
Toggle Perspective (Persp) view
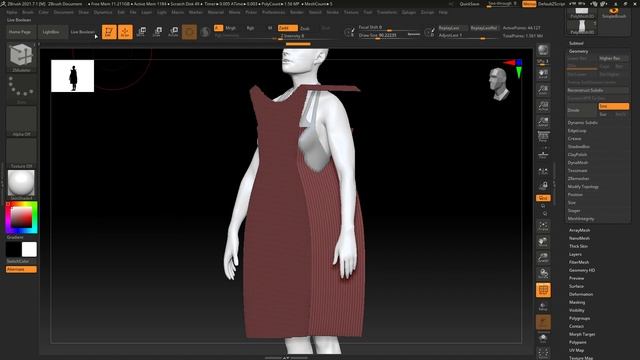pos(543,138)
